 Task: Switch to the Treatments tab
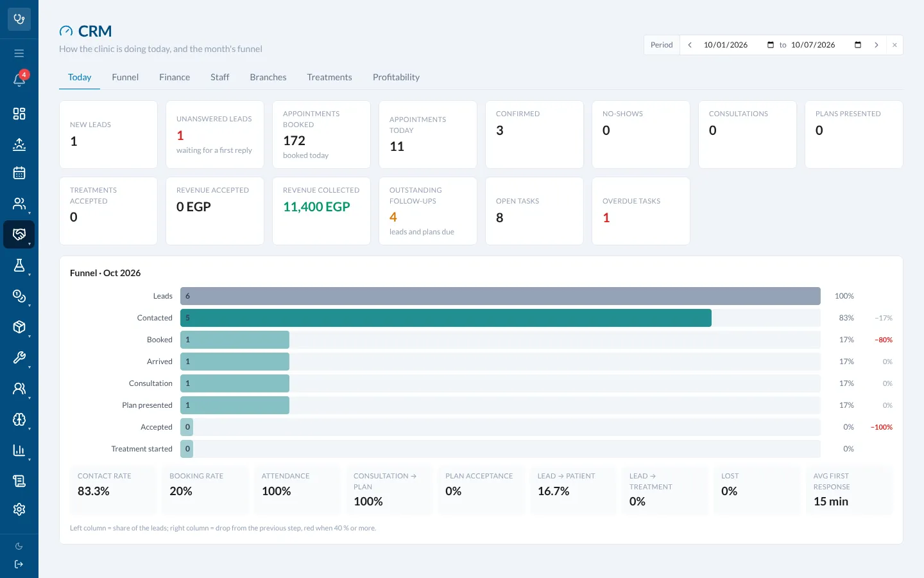tap(329, 77)
